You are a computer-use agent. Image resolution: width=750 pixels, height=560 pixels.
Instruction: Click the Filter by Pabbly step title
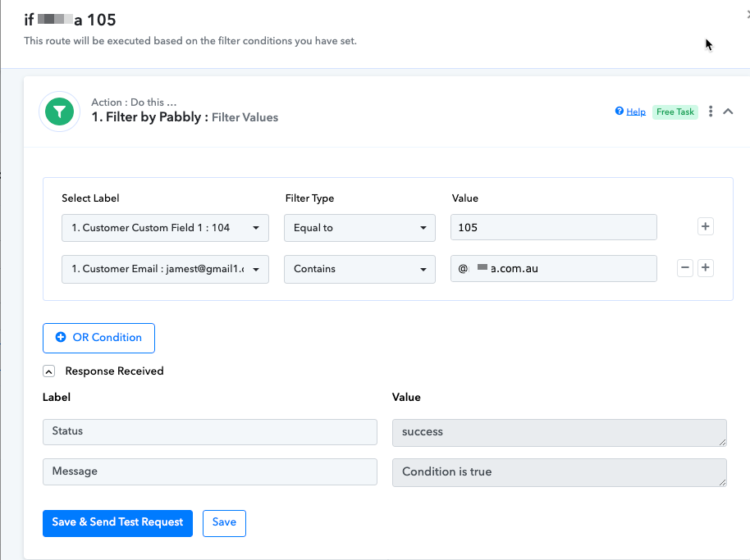pos(185,117)
